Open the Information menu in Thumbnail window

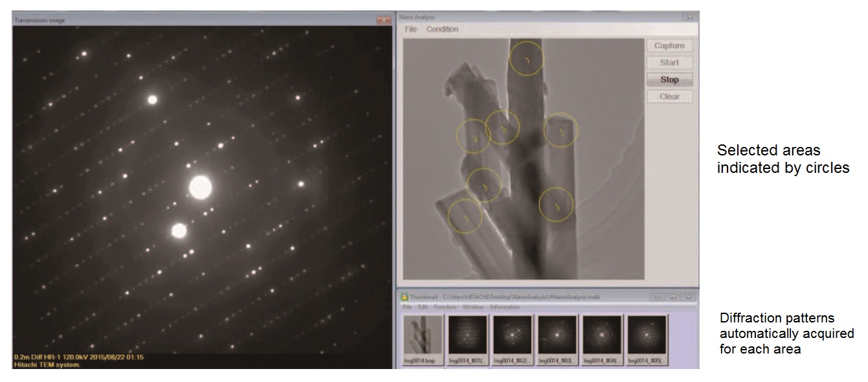pos(505,307)
